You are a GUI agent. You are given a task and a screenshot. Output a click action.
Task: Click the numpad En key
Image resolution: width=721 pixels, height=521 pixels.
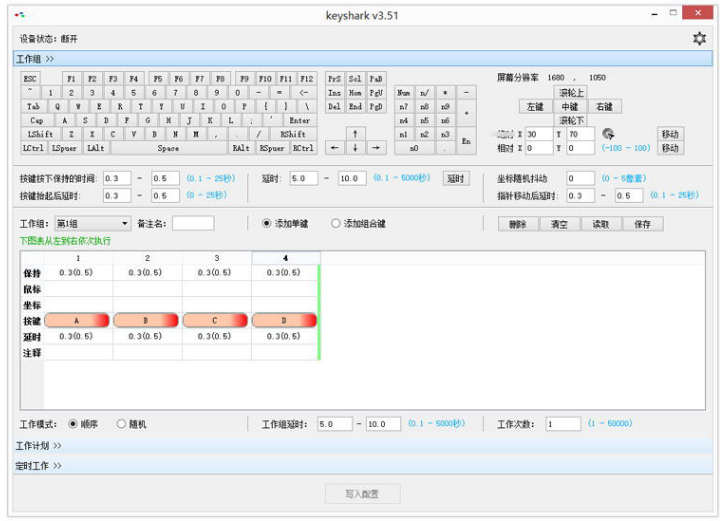[x=466, y=141]
